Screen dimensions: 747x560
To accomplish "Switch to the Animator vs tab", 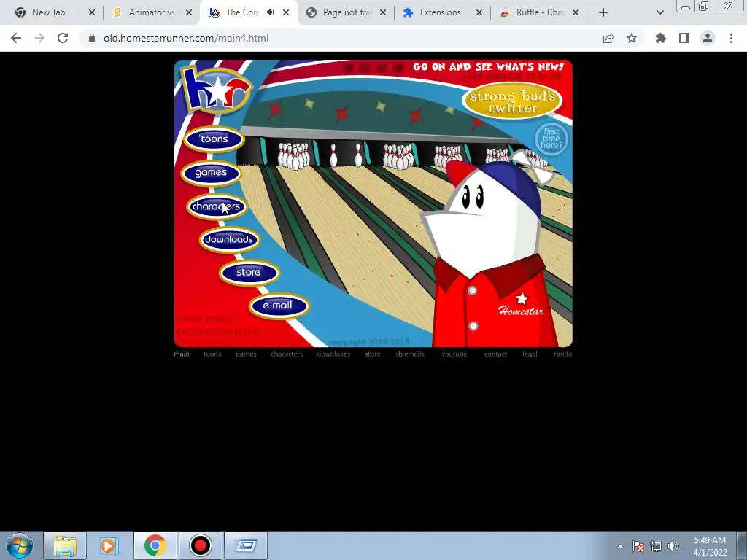I will [x=152, y=12].
